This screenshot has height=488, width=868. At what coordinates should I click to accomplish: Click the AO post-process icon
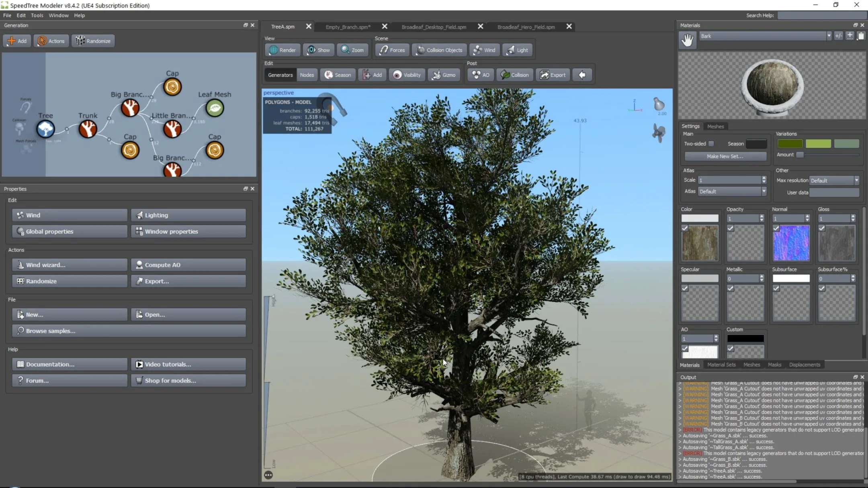coord(482,74)
